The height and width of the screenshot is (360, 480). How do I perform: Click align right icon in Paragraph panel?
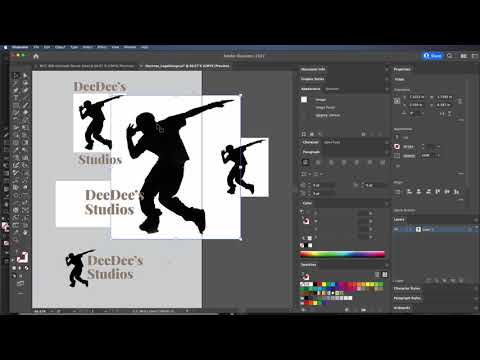pos(331,163)
